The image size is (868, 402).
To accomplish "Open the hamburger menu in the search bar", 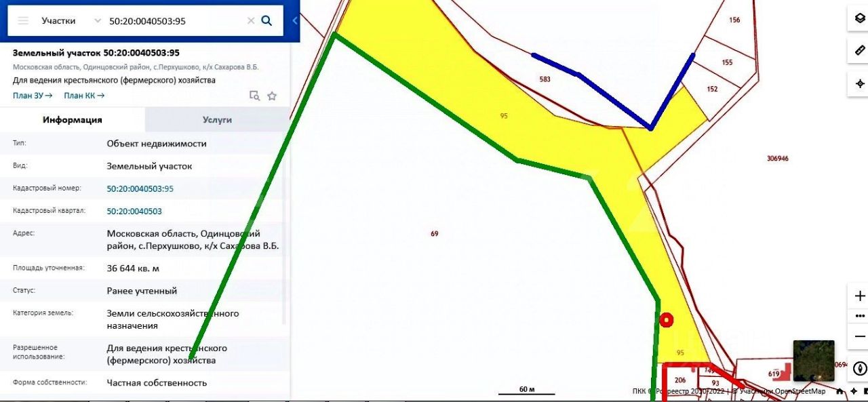I will pos(23,21).
